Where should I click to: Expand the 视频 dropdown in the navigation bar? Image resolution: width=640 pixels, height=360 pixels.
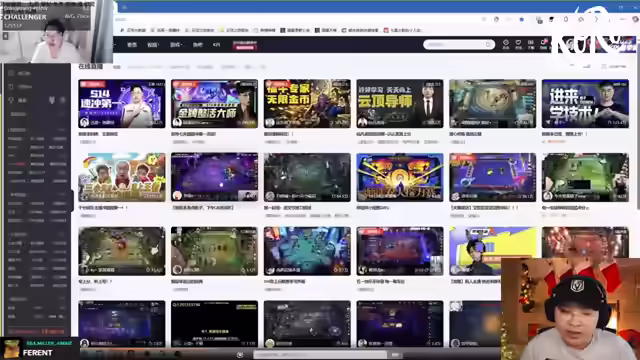153,44
